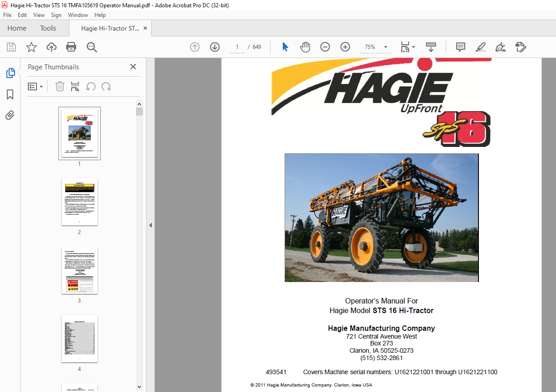The height and width of the screenshot is (392, 556).
Task: Click the Hagie sprayer photo in document
Action: 382,218
